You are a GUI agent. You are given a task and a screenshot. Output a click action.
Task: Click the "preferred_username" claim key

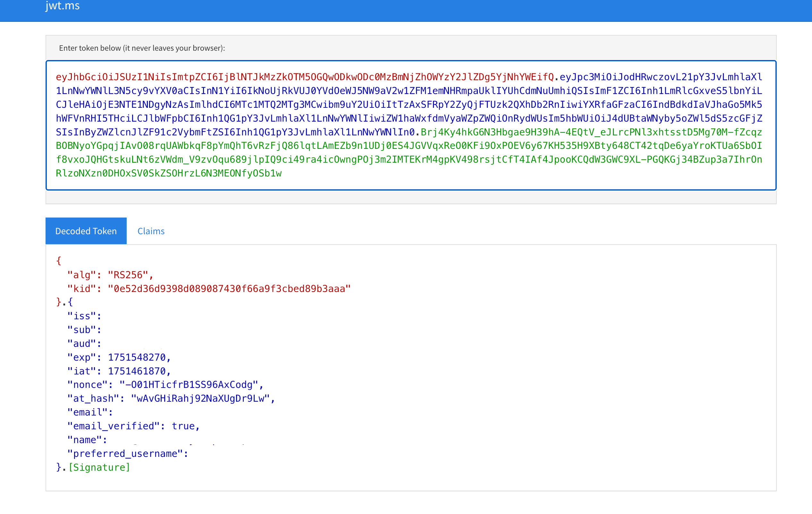(125, 454)
